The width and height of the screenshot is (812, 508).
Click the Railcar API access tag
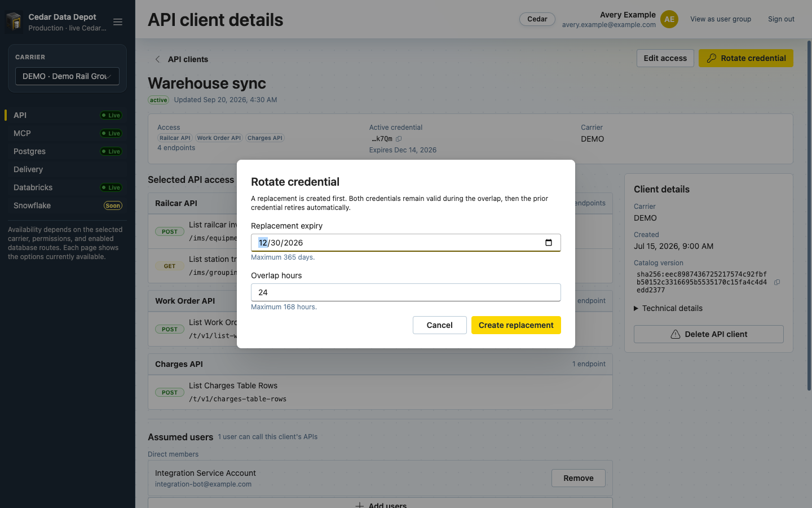tap(175, 138)
